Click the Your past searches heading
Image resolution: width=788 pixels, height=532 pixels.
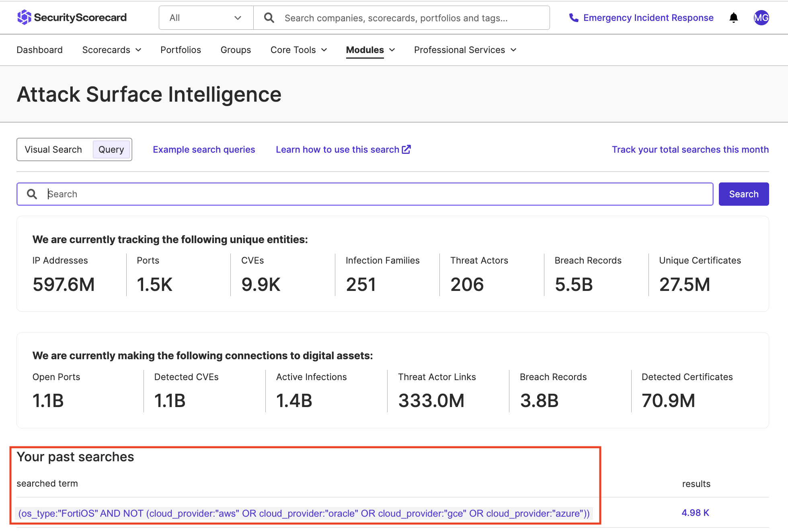pyautogui.click(x=75, y=457)
